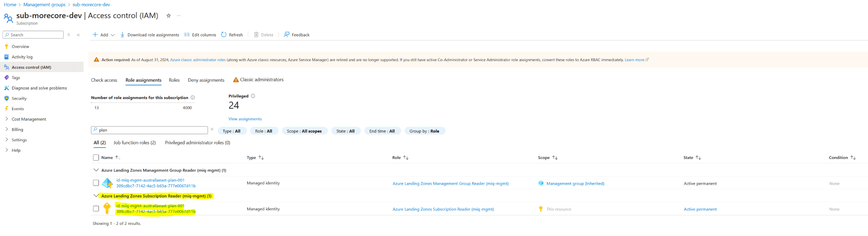This screenshot has height=236, width=868.
Task: Collapse the Azure Landing Zones Management Group Reader group
Action: pos(96,170)
